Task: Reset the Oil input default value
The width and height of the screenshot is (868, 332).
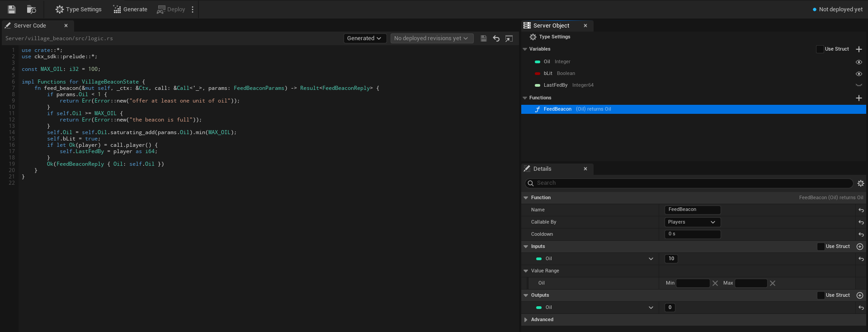Action: pyautogui.click(x=861, y=259)
